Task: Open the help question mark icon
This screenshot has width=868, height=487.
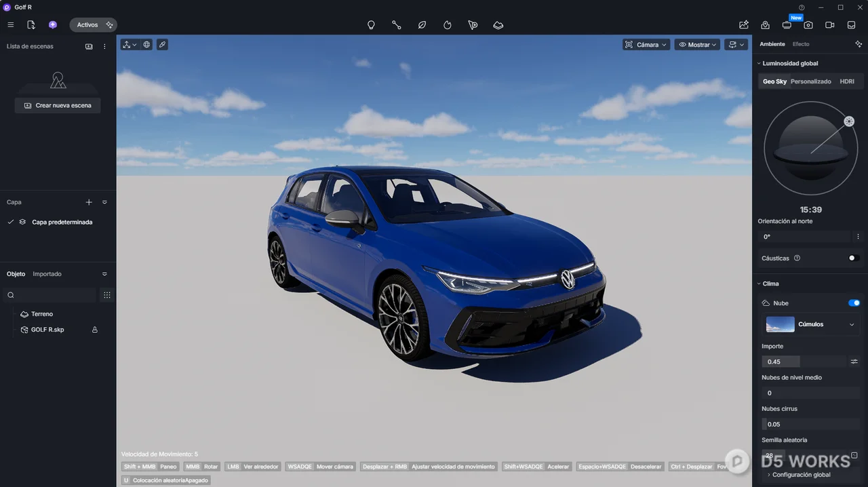Action: (x=802, y=7)
